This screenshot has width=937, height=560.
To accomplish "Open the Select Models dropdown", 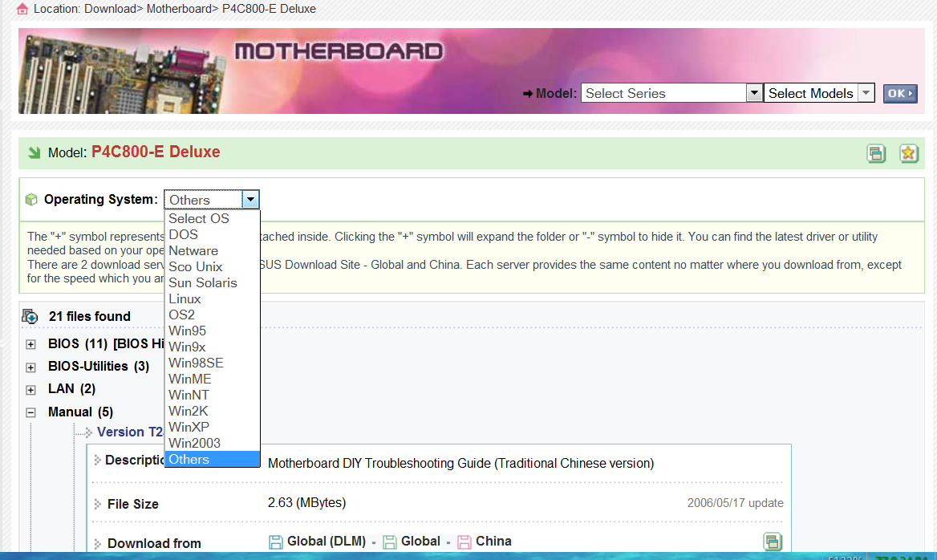I will click(x=819, y=93).
